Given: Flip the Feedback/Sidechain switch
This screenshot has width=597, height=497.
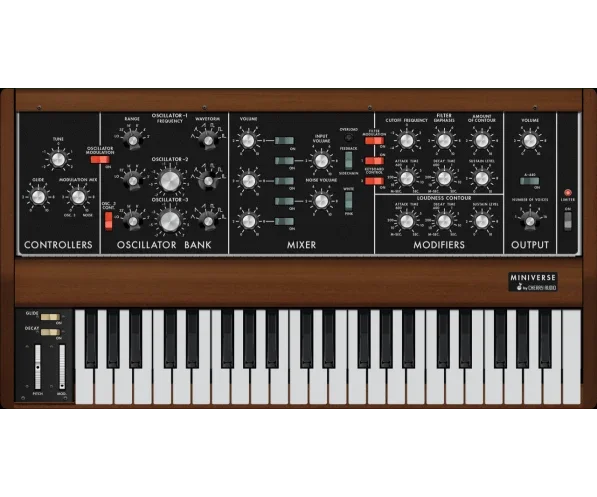Looking at the screenshot, I should click(x=348, y=161).
